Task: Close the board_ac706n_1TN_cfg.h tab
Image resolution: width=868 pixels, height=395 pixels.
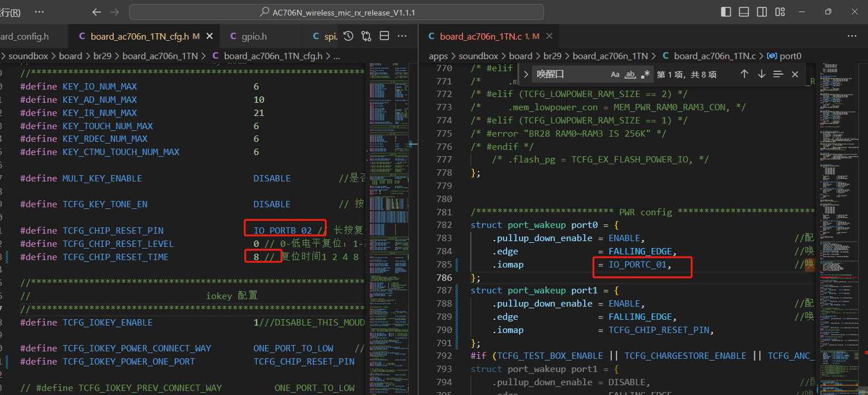Action: [x=210, y=36]
